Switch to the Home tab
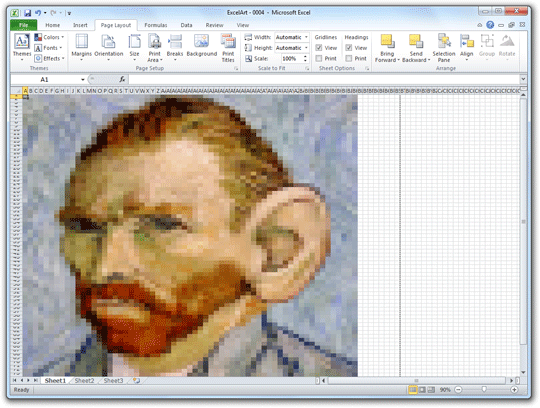 [52, 25]
